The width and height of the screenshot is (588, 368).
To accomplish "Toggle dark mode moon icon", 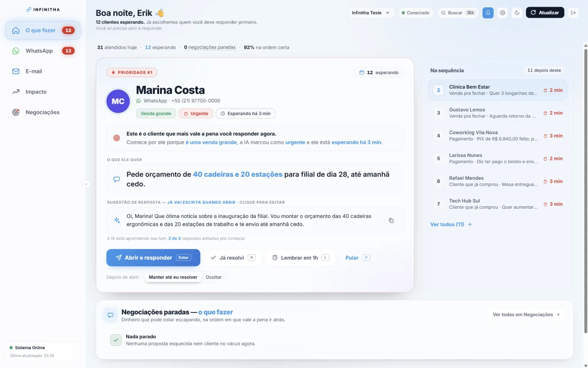I will (x=517, y=13).
